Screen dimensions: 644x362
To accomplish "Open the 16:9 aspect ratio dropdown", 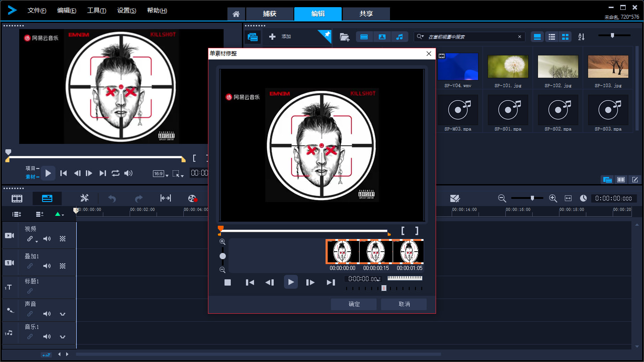I will [x=161, y=174].
